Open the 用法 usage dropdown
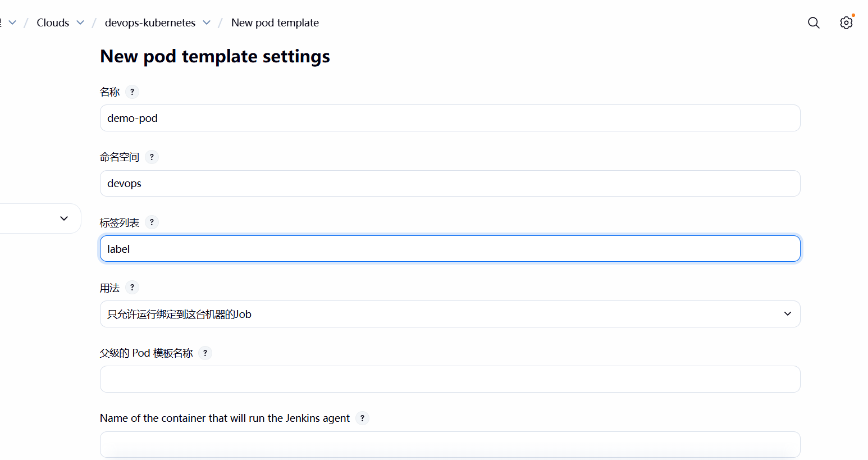 [x=450, y=314]
